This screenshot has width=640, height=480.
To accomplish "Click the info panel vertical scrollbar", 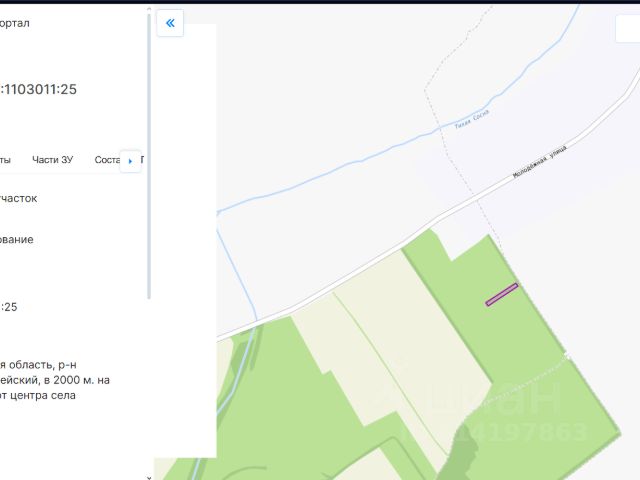I will [149, 155].
